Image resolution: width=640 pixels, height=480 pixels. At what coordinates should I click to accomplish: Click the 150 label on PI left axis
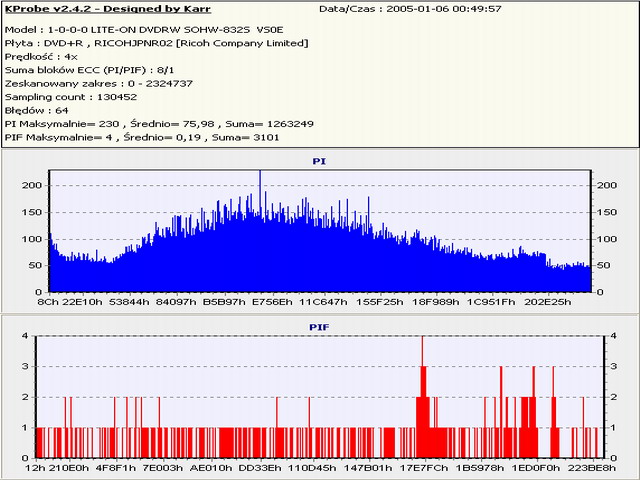(32, 212)
